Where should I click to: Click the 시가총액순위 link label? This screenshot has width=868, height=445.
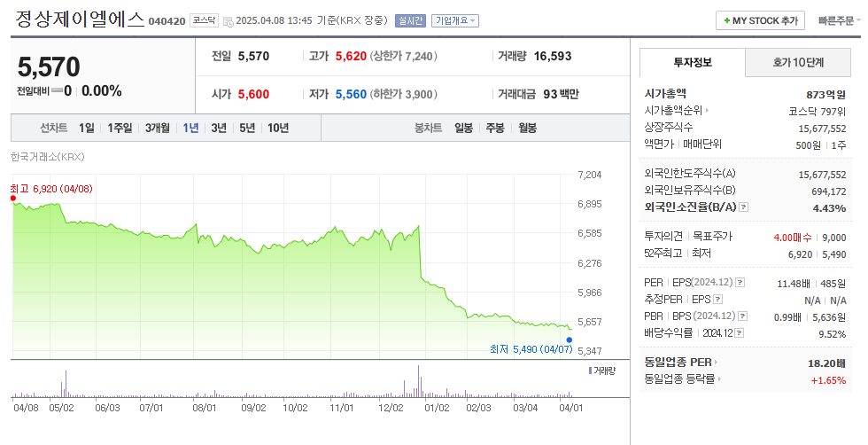(x=673, y=111)
